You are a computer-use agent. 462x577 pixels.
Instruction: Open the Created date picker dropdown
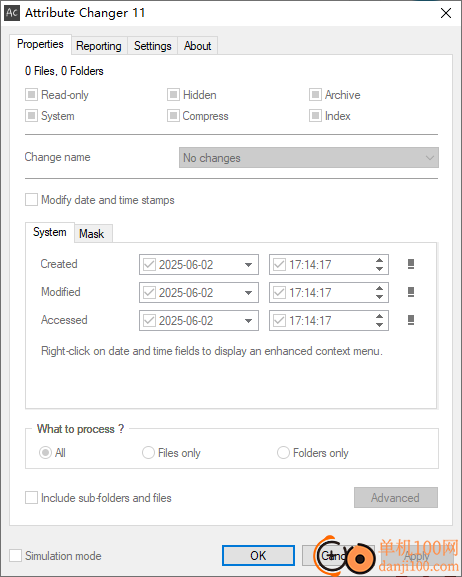pos(248,265)
